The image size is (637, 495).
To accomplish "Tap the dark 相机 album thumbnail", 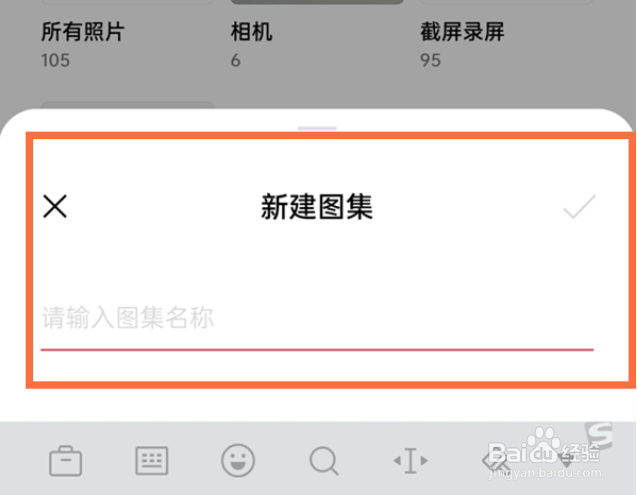I will click(x=317, y=2).
